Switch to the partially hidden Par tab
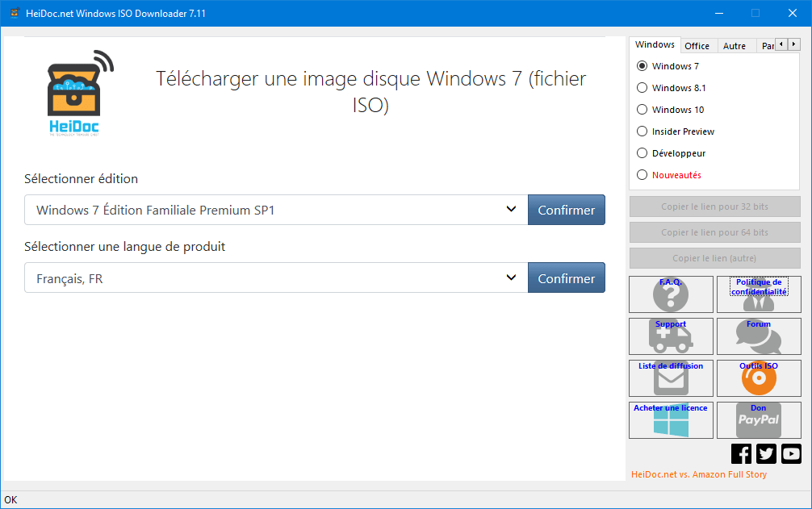The image size is (812, 509). pos(767,46)
